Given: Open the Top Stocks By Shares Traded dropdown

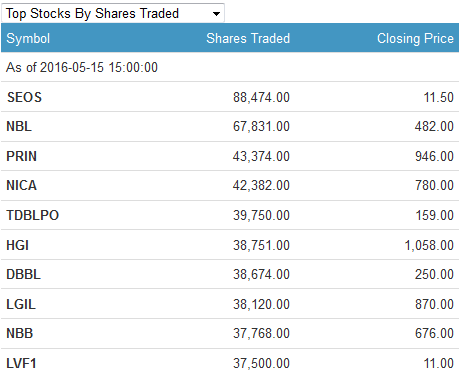Looking at the screenshot, I should (113, 13).
